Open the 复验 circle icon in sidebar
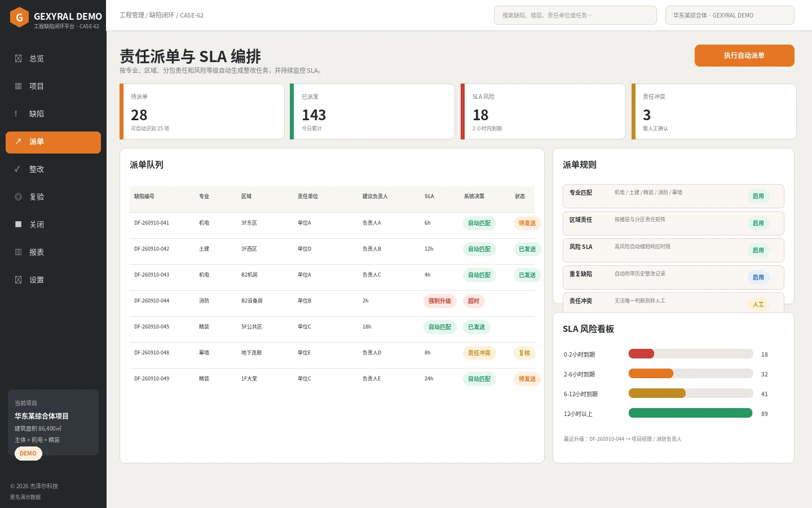Image resolution: width=812 pixels, height=508 pixels. (x=18, y=196)
